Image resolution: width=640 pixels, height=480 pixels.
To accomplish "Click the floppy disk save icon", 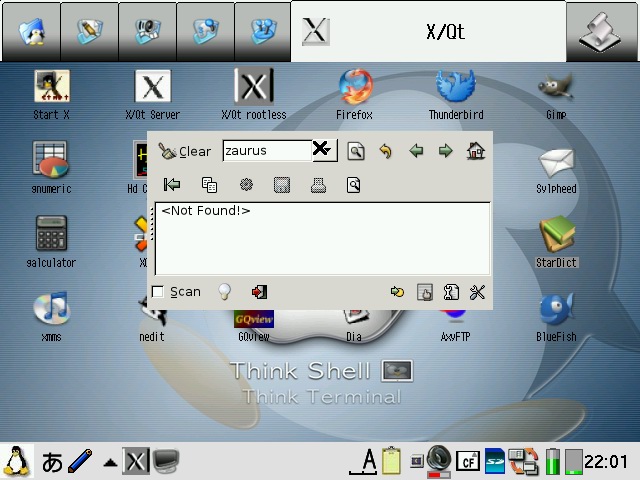I will pyautogui.click(x=282, y=185).
